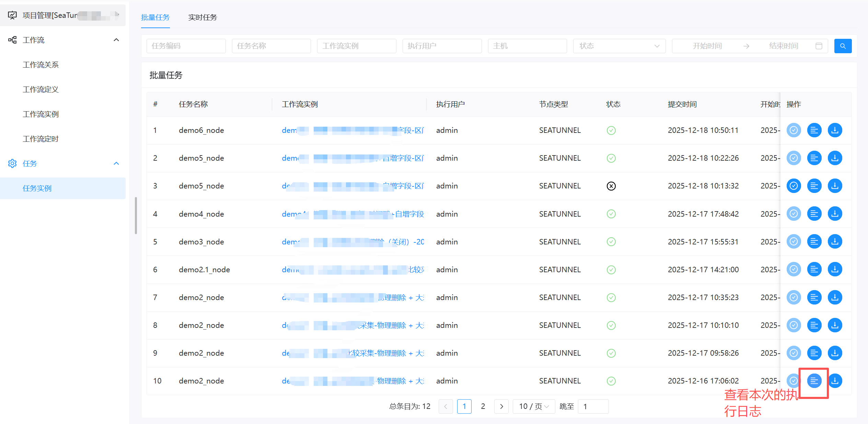Switch to the 实时任务 tab
This screenshot has width=868, height=424.
(202, 17)
